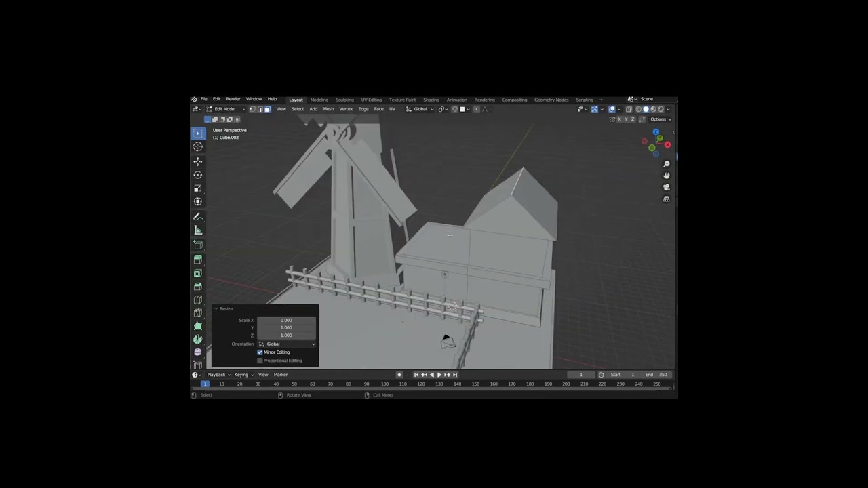This screenshot has height=488, width=868.
Task: Switch perspective/orthographic grid icon
Action: tap(667, 199)
